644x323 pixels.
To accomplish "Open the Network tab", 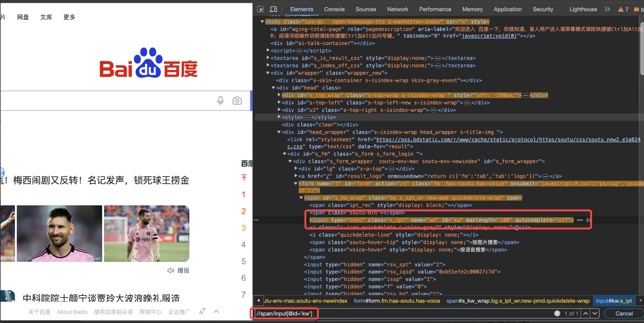I will click(x=397, y=9).
